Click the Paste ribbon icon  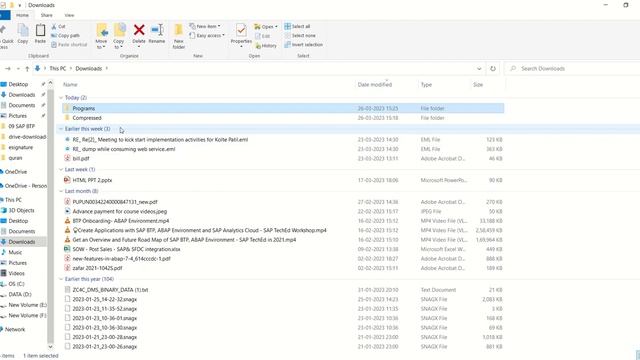[x=40, y=34]
